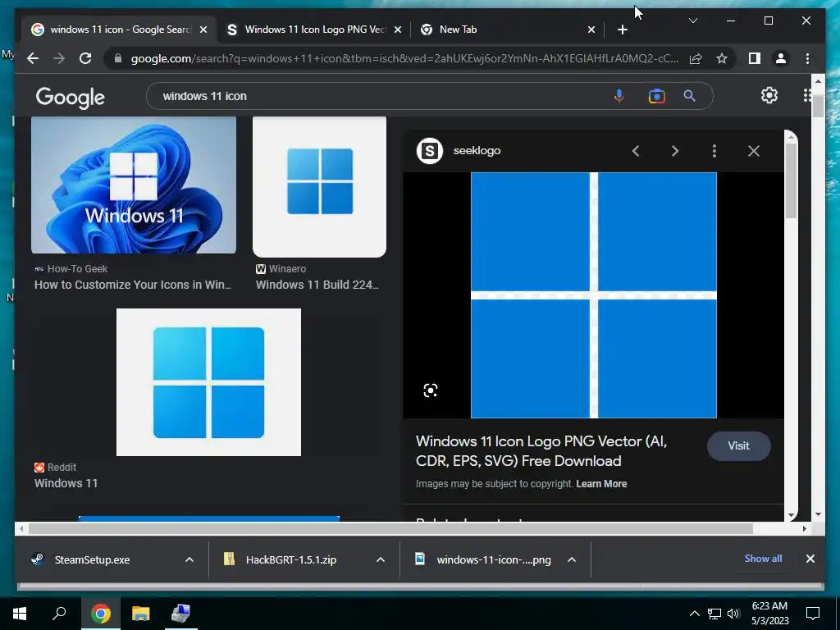The height and width of the screenshot is (630, 840).
Task: View site info via the lock icon
Action: [x=118, y=58]
